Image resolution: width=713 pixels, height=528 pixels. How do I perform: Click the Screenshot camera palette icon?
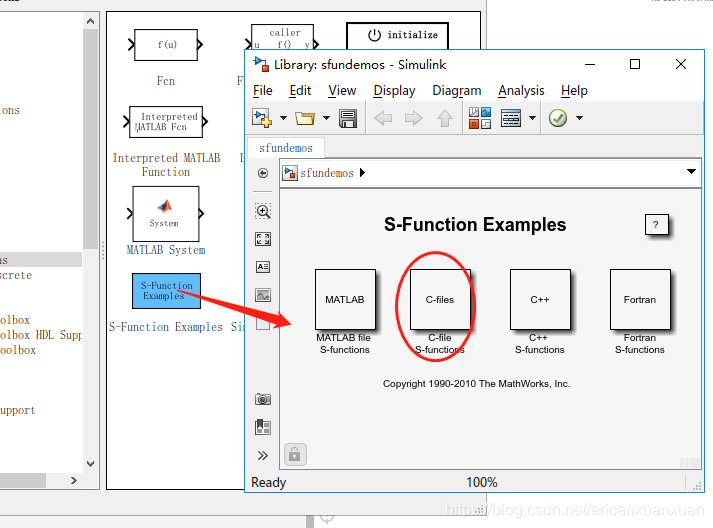point(263,399)
